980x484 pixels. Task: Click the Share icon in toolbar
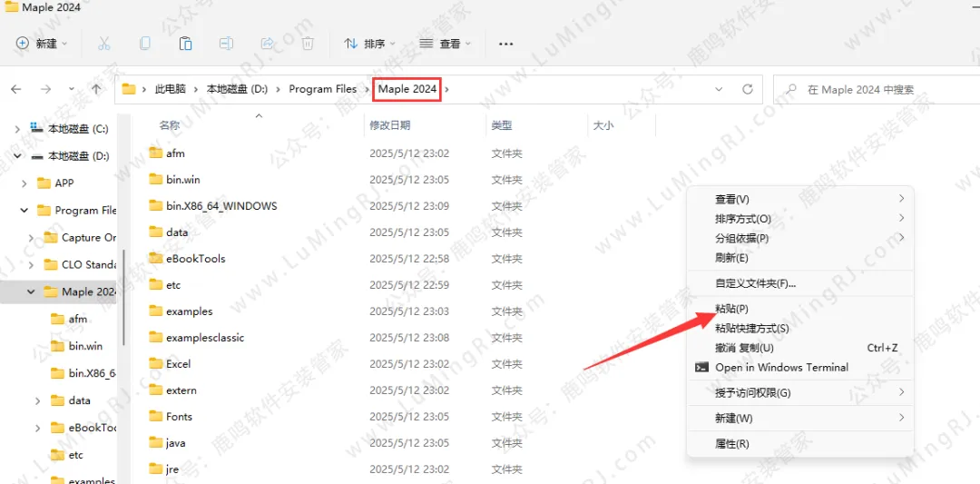[x=268, y=44]
